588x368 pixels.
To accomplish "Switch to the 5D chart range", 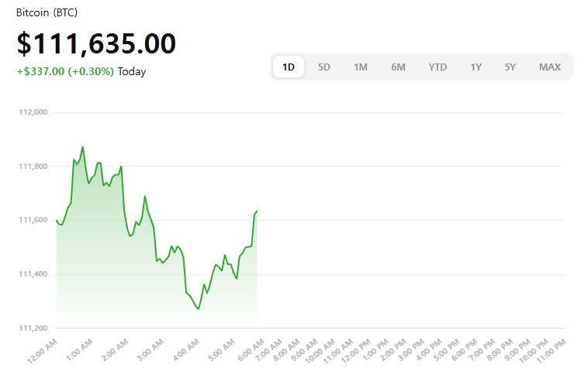I will pyautogui.click(x=324, y=67).
